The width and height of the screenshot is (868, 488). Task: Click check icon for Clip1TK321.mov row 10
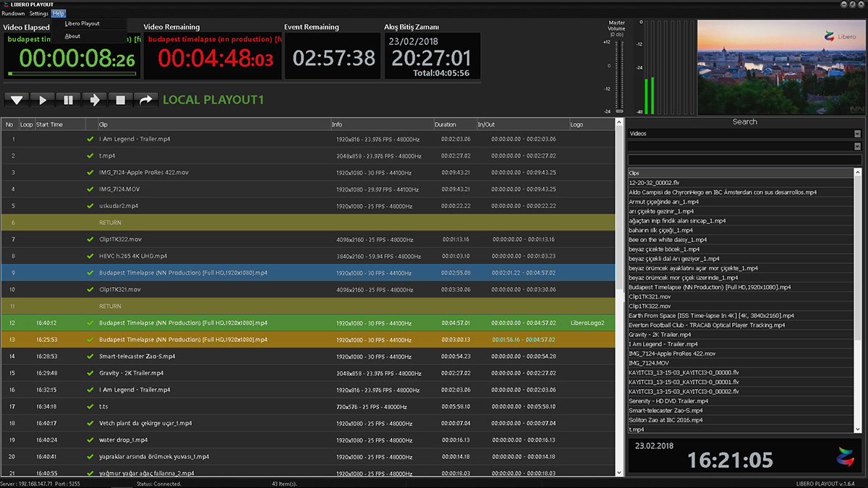click(90, 289)
